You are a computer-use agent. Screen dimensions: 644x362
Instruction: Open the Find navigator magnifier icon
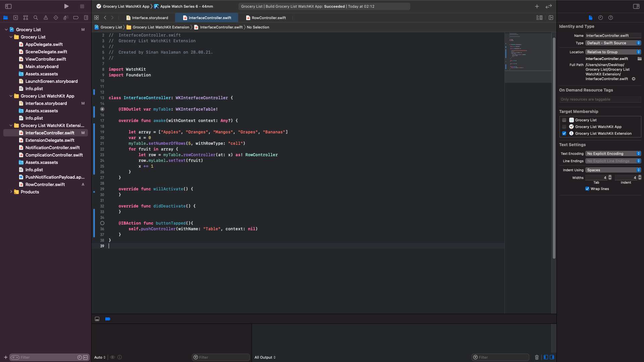[36, 17]
